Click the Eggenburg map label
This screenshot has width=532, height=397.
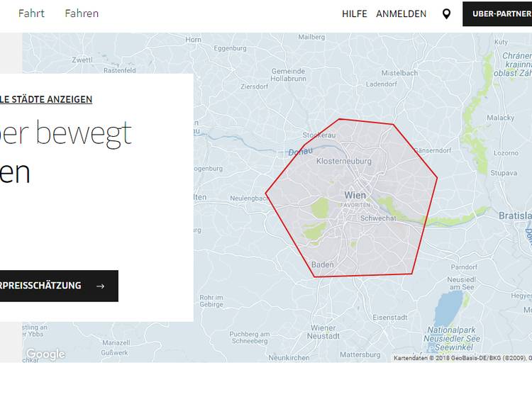(x=230, y=48)
